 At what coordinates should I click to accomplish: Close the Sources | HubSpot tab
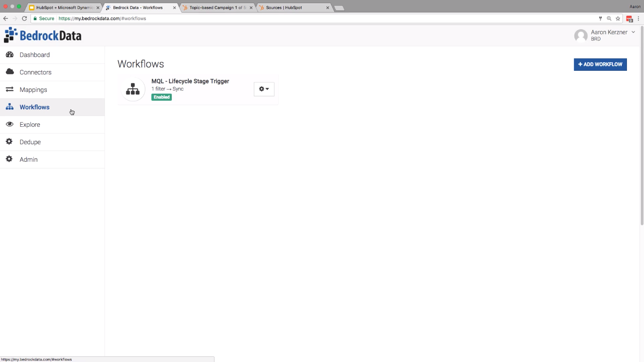pyautogui.click(x=328, y=8)
